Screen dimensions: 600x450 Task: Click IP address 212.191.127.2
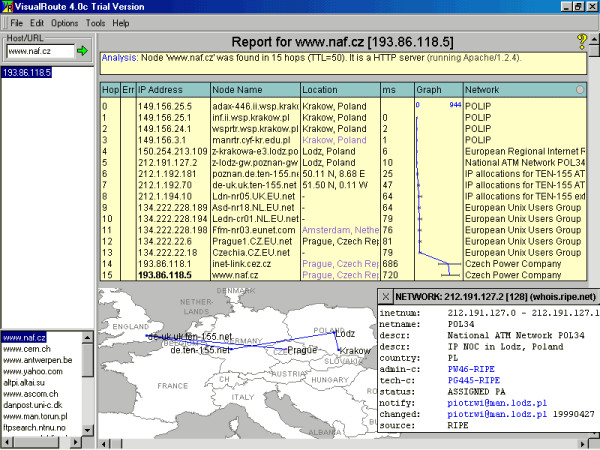point(168,162)
